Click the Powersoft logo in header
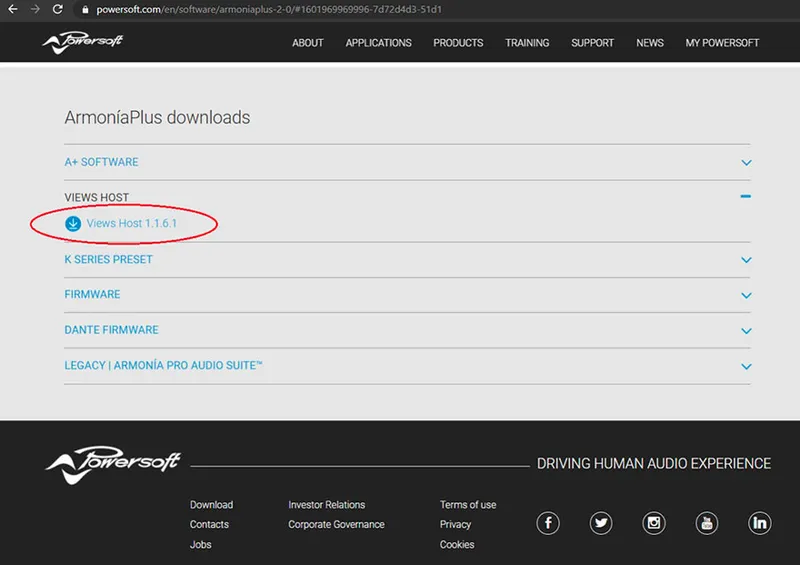Image resolution: width=800 pixels, height=565 pixels. pos(83,42)
